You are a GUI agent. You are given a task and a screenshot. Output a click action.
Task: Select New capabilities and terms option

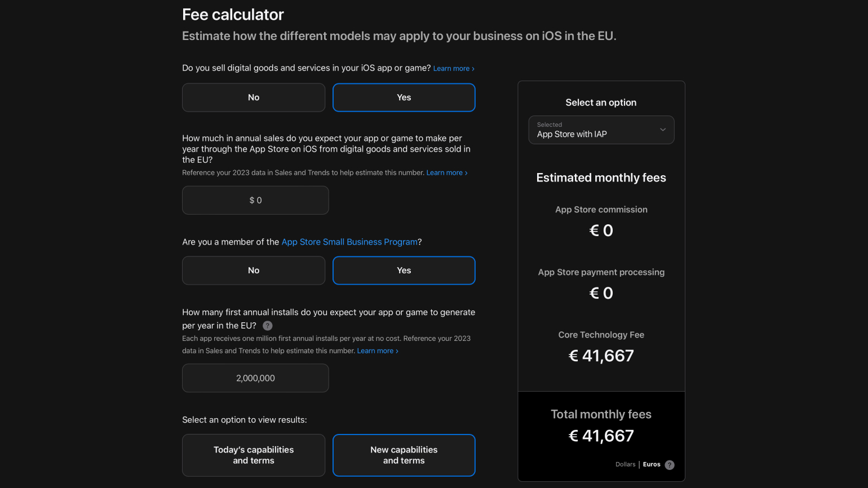[404, 455]
